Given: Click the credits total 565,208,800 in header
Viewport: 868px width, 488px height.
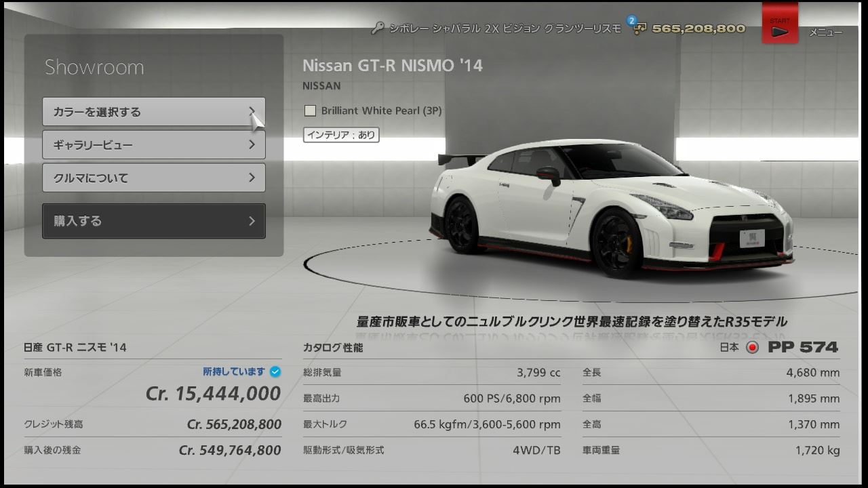Looking at the screenshot, I should coord(698,28).
